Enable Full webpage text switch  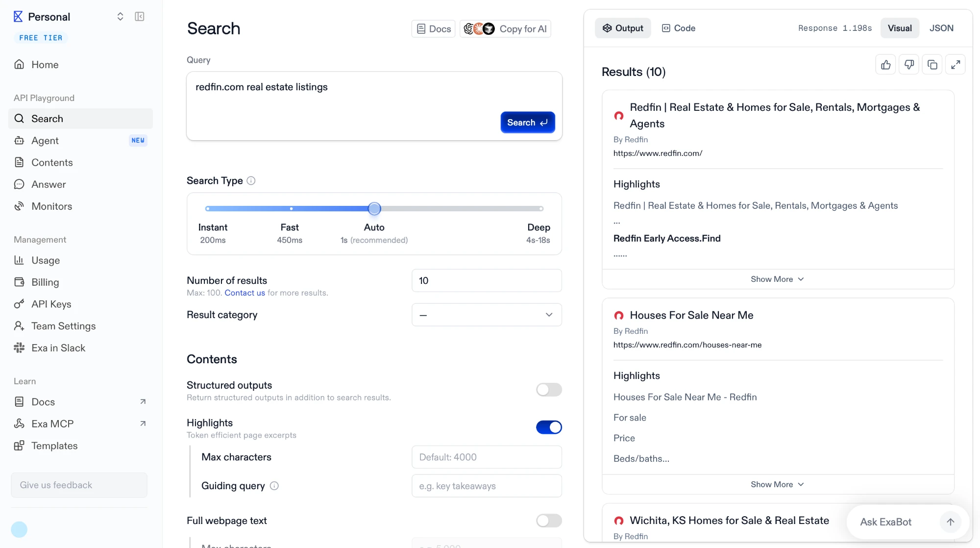coord(549,521)
